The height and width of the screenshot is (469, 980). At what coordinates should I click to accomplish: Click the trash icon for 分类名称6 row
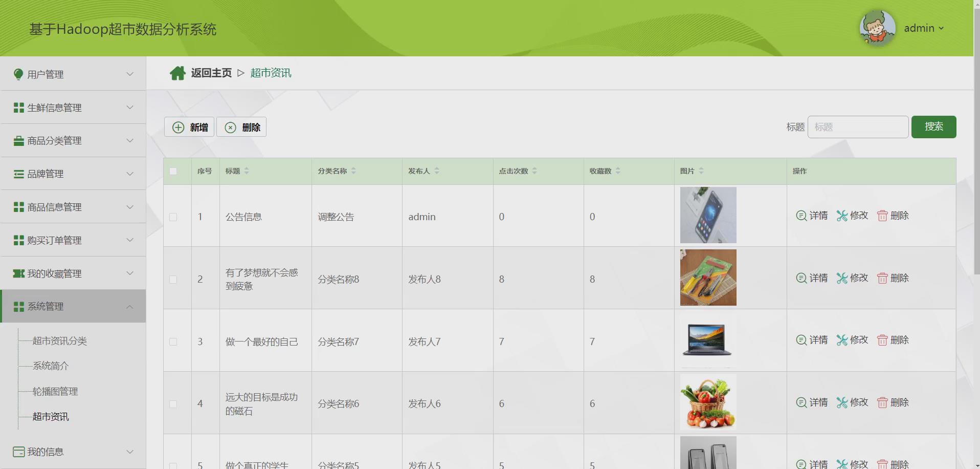(x=882, y=402)
